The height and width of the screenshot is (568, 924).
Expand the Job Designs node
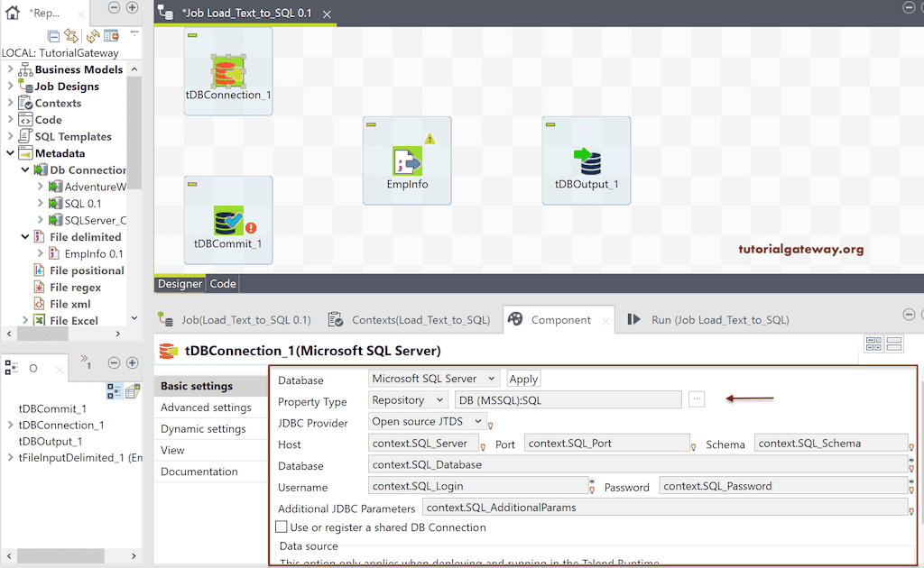[10, 86]
